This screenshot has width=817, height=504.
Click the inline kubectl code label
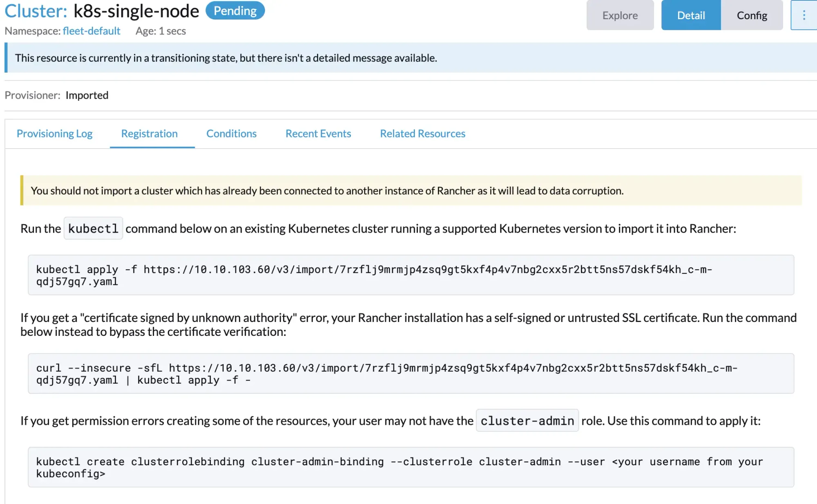pyautogui.click(x=93, y=229)
